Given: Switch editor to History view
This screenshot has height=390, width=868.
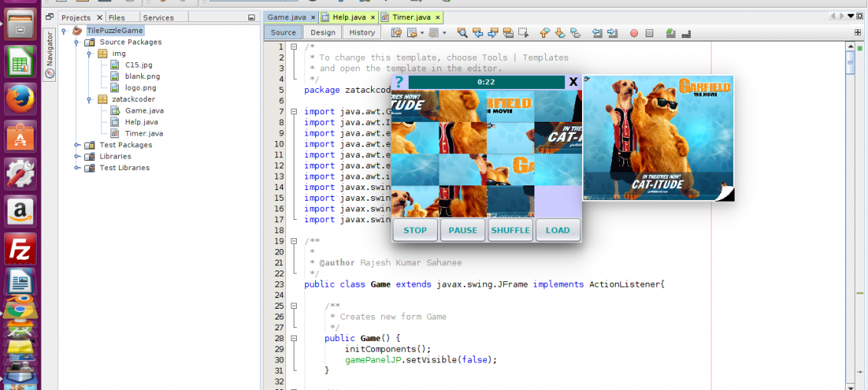Looking at the screenshot, I should click(362, 33).
